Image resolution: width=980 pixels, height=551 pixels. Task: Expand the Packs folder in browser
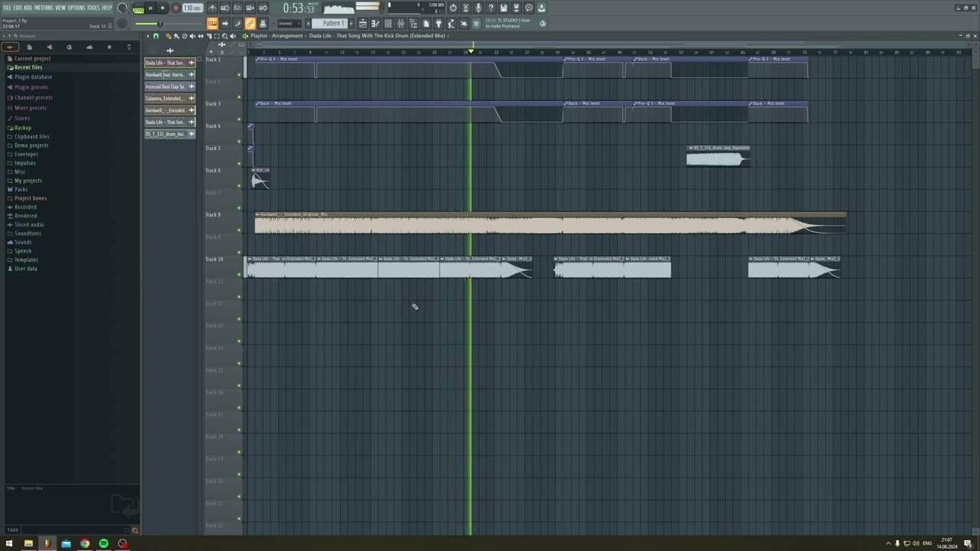pyautogui.click(x=21, y=189)
